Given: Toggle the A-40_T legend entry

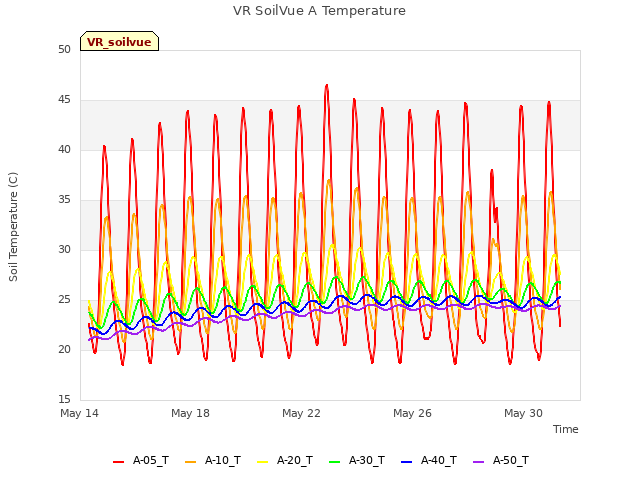Looking at the screenshot, I should pyautogui.click(x=429, y=460).
